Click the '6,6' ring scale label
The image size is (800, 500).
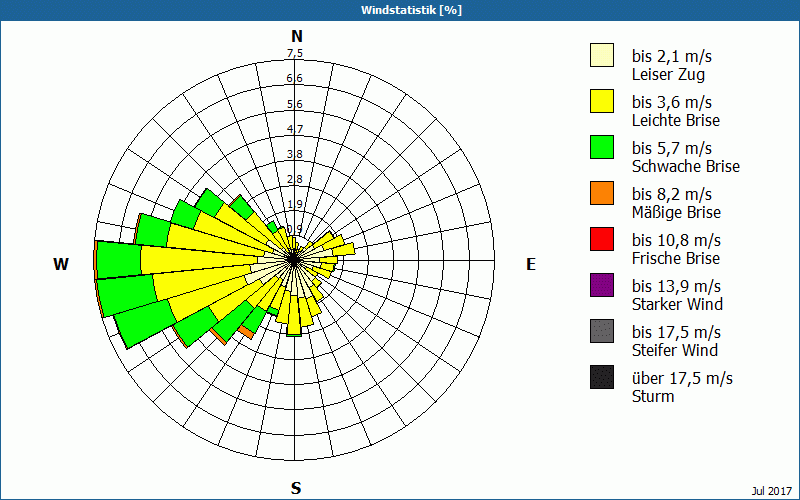295,78
